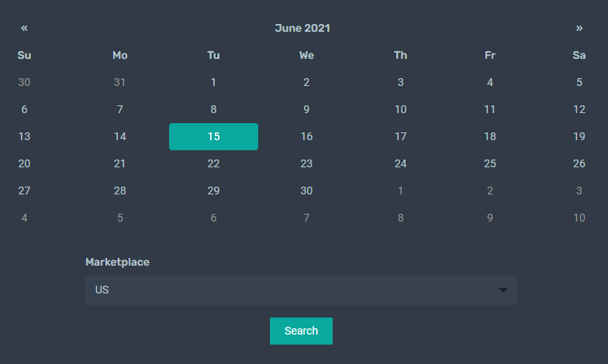Viewport: 608px width, 364px height.
Task: Advance to the next month with the double-right arrow
Action: (579, 28)
